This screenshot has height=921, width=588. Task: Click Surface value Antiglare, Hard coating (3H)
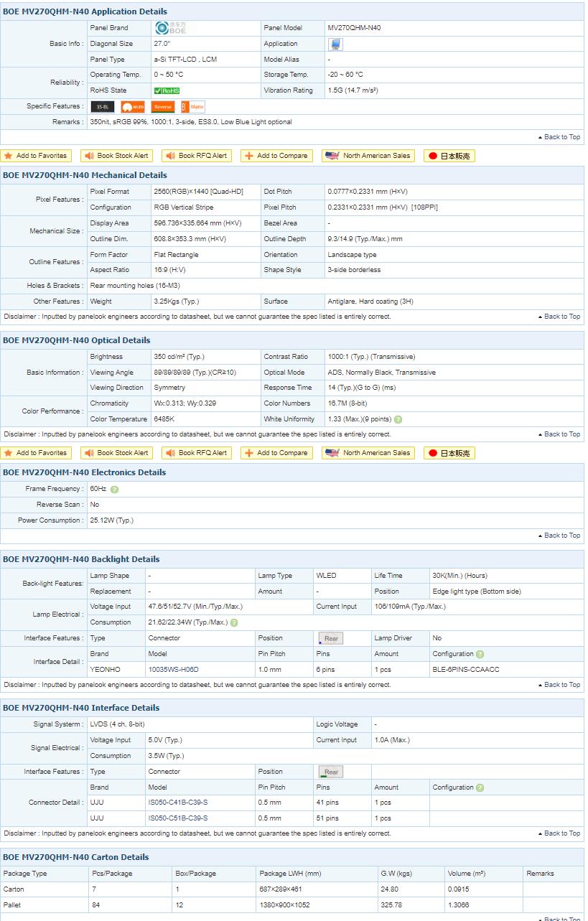point(370,301)
